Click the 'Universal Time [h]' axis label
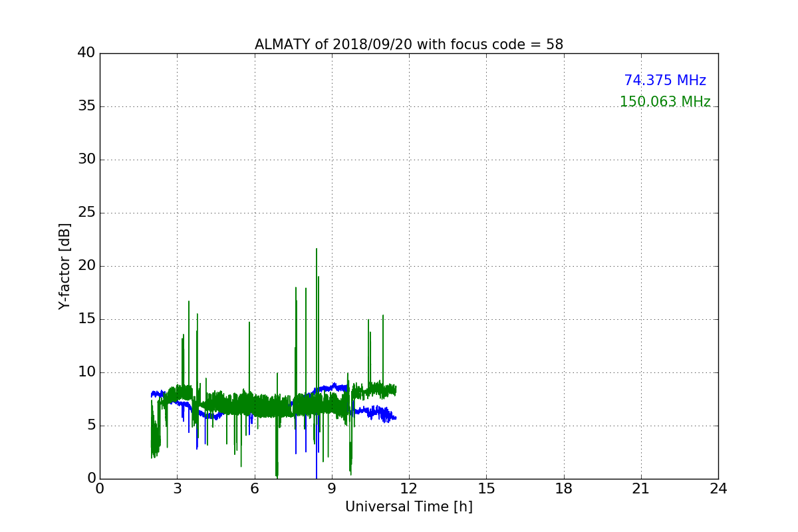Viewport: 798px width, 532px height. [x=409, y=507]
